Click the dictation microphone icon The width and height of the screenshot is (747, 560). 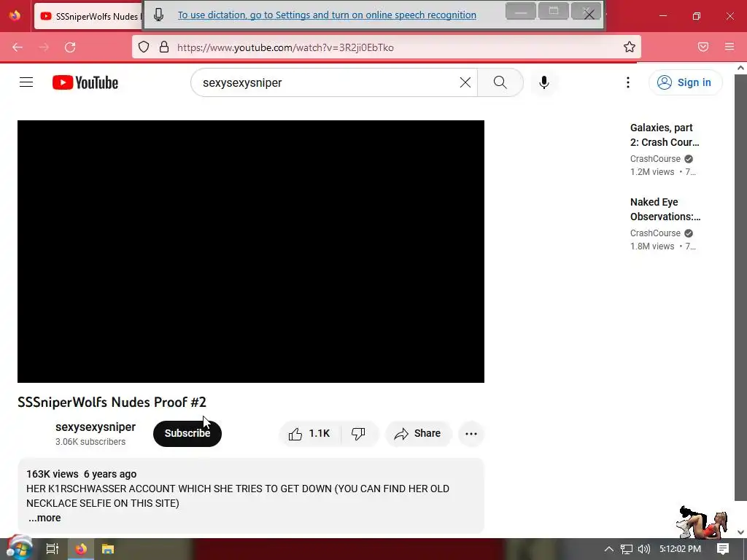[x=158, y=15]
